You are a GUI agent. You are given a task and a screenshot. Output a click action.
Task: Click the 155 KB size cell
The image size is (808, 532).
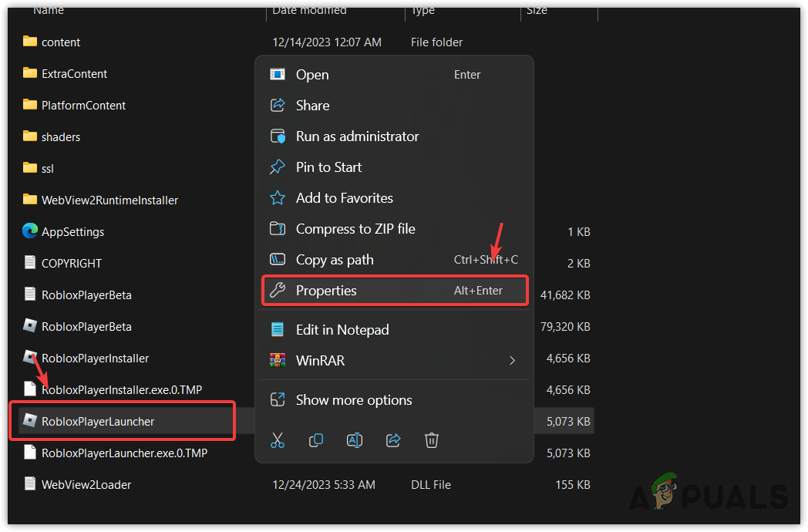(x=573, y=485)
